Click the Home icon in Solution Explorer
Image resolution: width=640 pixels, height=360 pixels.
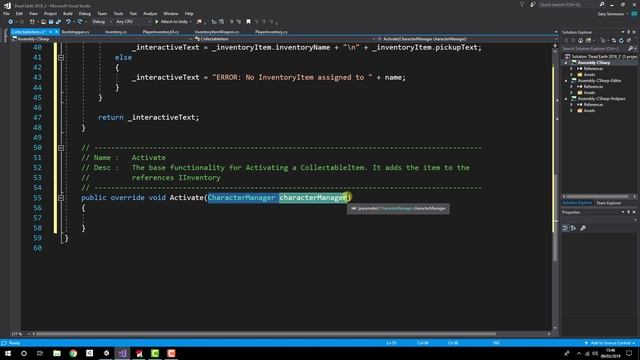tap(580, 40)
